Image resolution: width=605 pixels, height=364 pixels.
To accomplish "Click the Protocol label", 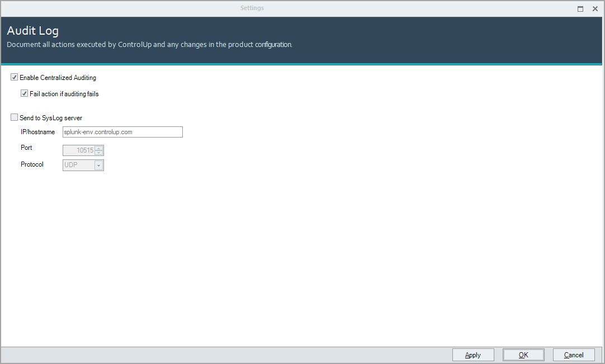I will (32, 164).
